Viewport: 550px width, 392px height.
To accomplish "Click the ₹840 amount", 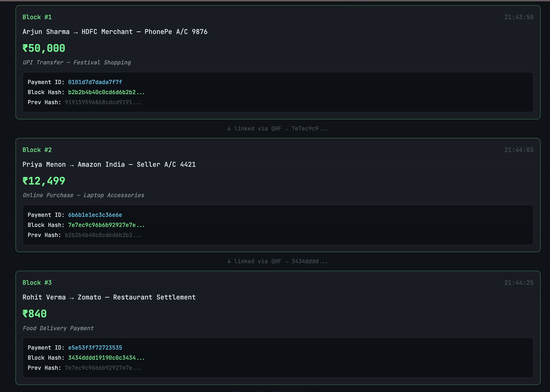I will pyautogui.click(x=34, y=314).
